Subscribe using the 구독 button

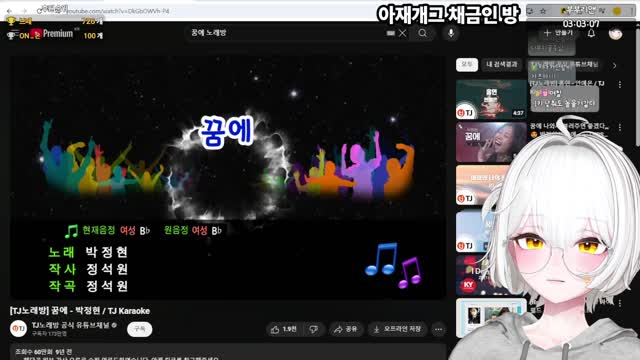click(x=140, y=329)
